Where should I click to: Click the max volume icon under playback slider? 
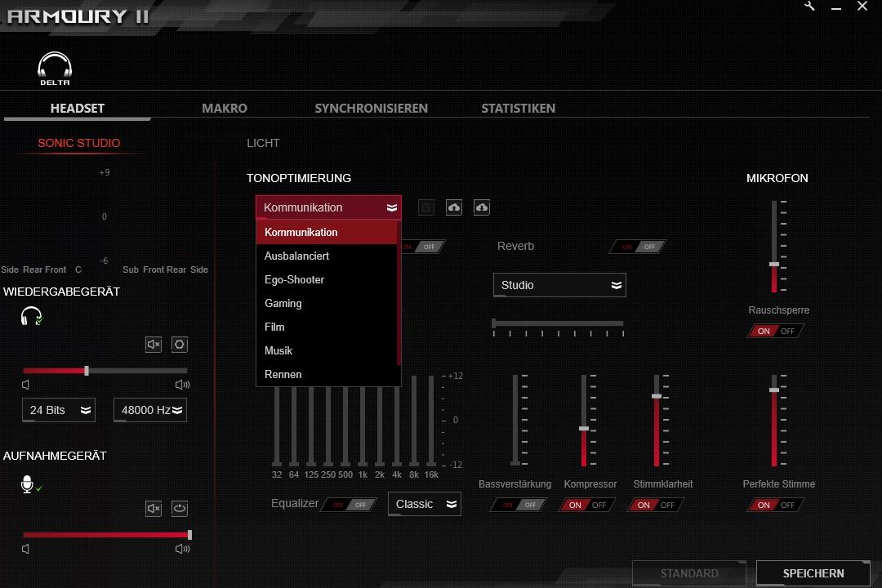click(182, 385)
